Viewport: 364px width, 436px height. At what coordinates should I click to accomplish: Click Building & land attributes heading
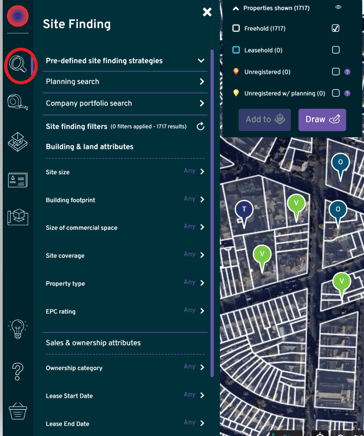click(x=89, y=147)
